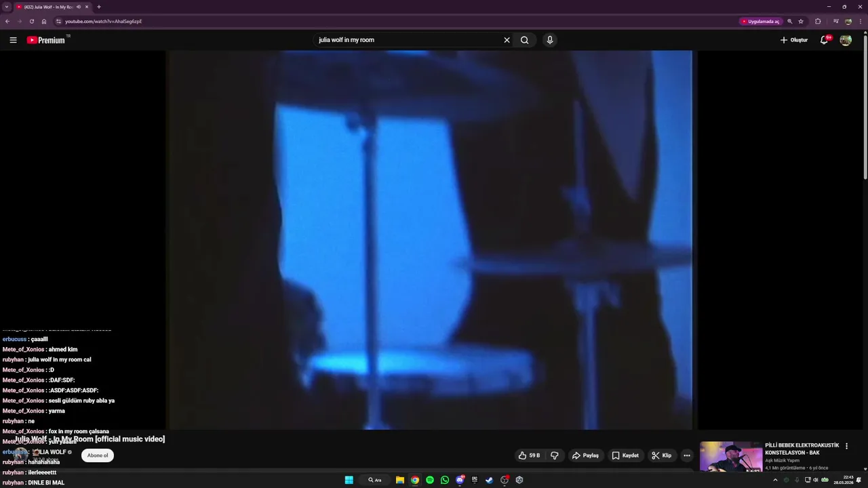Open the Windows Start menu
868x488 pixels.
coord(349,480)
